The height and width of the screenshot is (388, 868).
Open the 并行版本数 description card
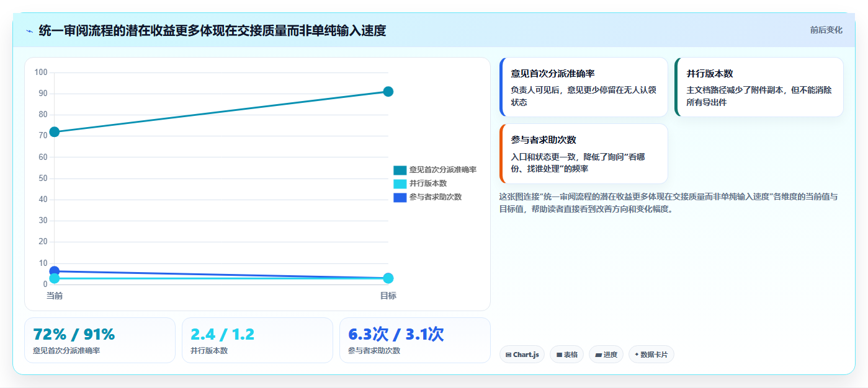click(x=759, y=87)
